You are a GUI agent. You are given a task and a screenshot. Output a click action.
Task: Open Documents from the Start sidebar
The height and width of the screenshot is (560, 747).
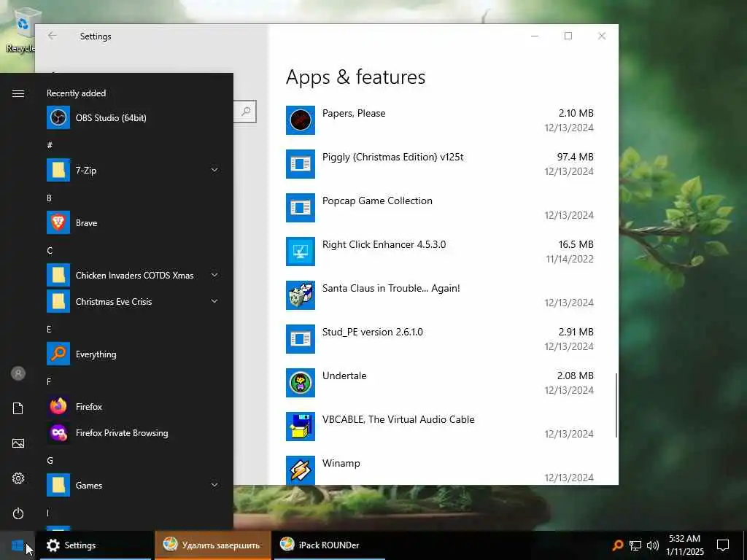(18, 408)
